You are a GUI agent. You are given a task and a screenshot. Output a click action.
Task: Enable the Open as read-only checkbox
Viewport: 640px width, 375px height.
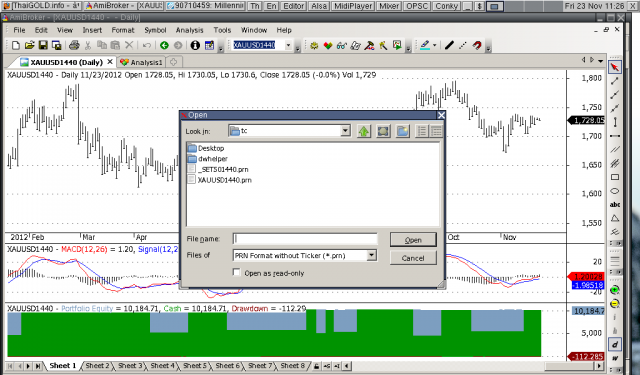[236, 272]
